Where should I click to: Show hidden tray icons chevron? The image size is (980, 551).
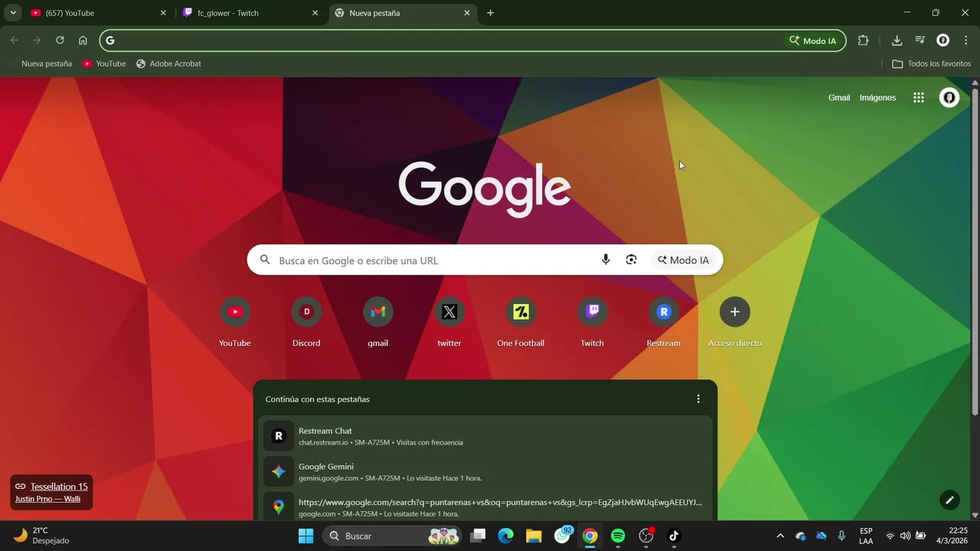(x=780, y=536)
